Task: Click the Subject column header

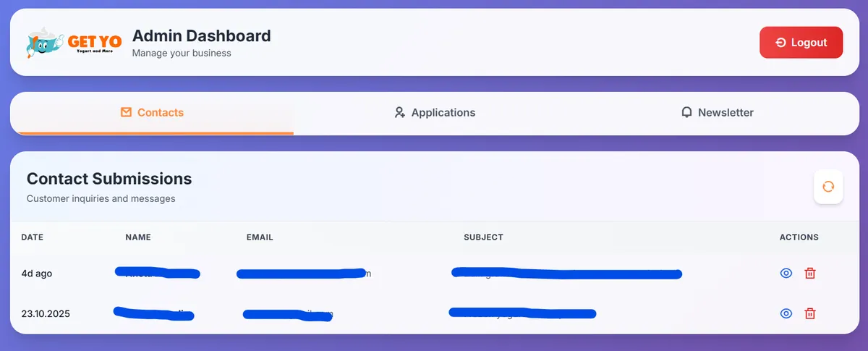Action: pos(483,237)
